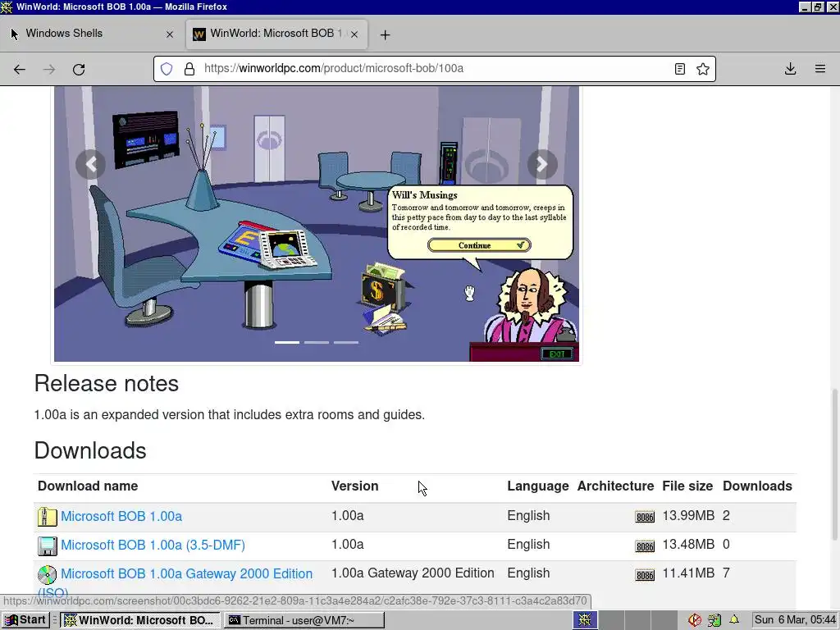Select the first carousel slide indicator

point(287,342)
